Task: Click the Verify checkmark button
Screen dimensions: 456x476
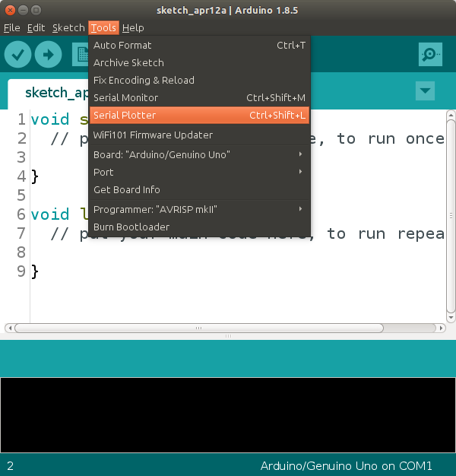Action: pos(17,55)
